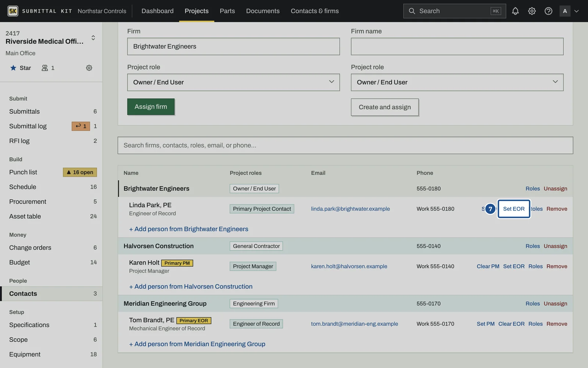Screen dimensions: 588x368
Task: Open project members icon showing 1
Action: click(48, 68)
